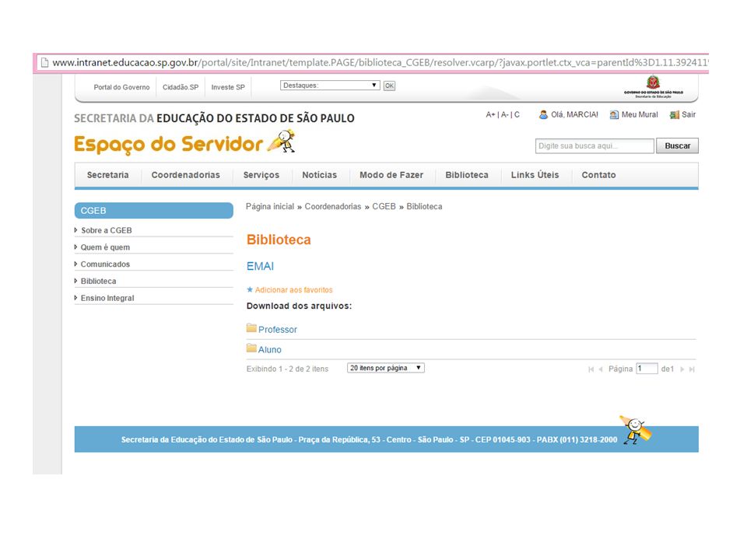
Task: Go to next page pagination arrow
Action: 682,369
